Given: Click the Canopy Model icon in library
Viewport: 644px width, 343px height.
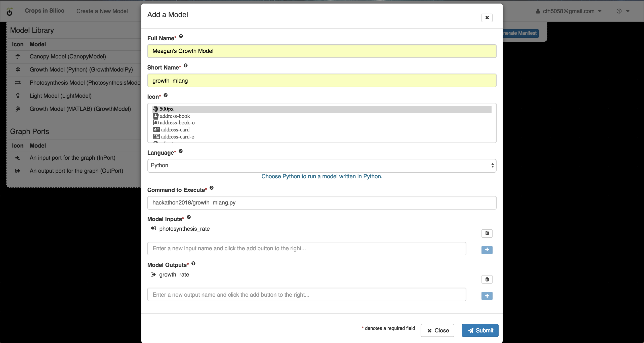Looking at the screenshot, I should pos(17,56).
